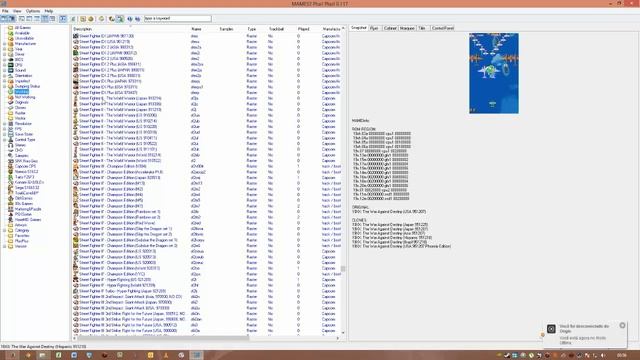Switch to Large Icons view in toolbar
Viewport: 640px width, 360px height.
[22, 19]
